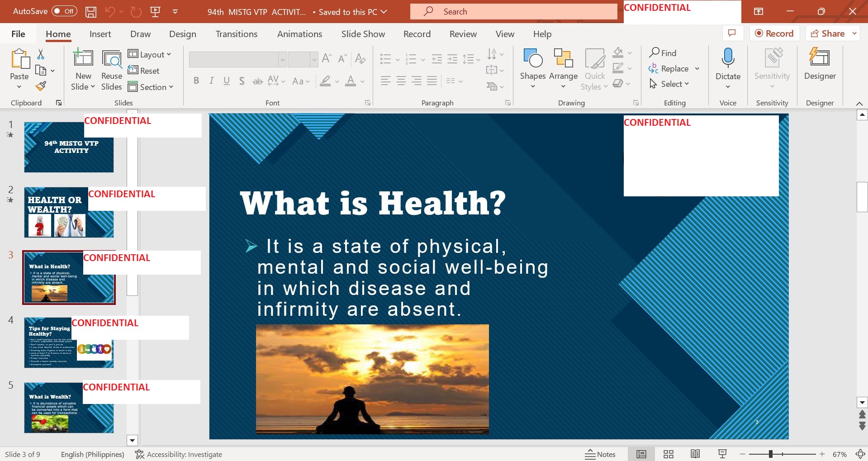Click the Search box in title bar

(x=514, y=12)
